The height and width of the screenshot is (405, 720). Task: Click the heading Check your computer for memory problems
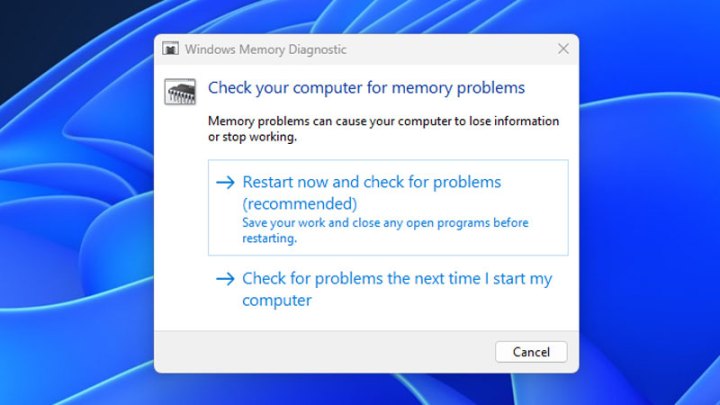(366, 88)
